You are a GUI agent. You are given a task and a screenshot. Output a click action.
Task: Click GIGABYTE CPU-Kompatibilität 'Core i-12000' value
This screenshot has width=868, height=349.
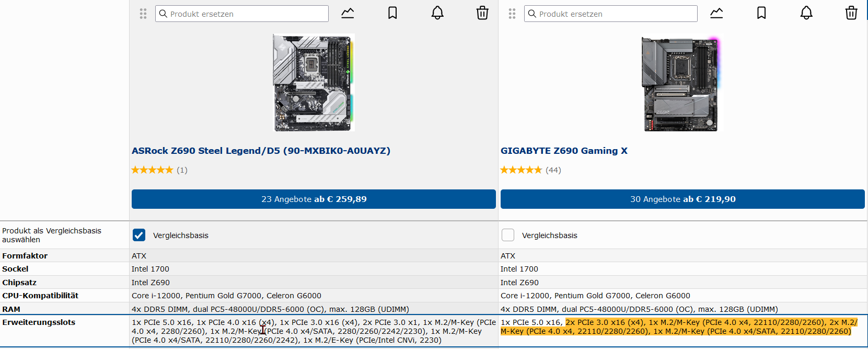pos(595,296)
